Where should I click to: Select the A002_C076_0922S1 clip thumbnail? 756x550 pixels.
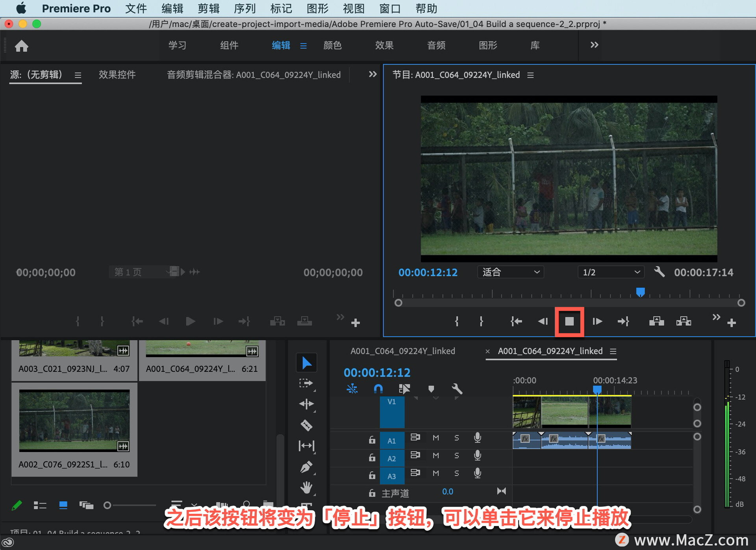pos(74,420)
